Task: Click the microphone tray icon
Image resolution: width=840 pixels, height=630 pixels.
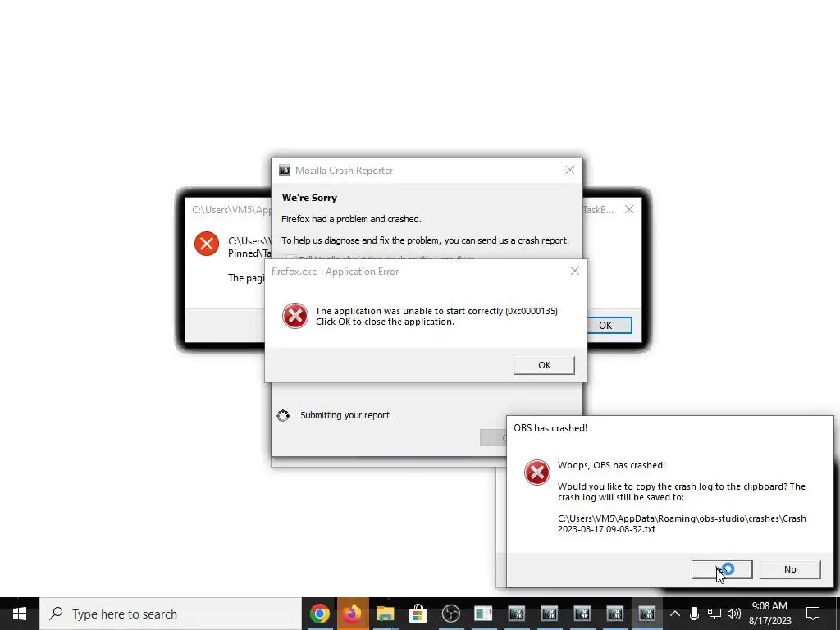Action: pos(694,614)
